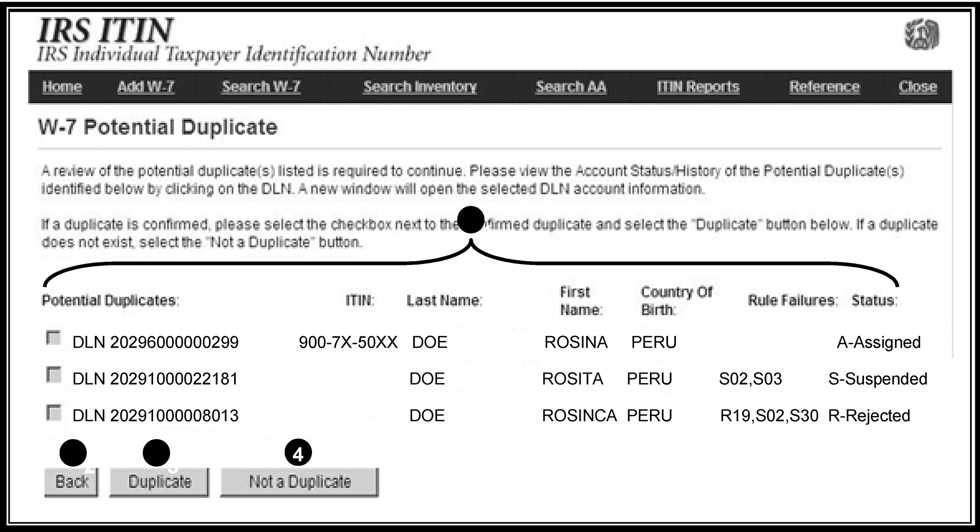Click the IRS ITIN title logo
Viewport: 980px width, 532px height.
(x=105, y=31)
